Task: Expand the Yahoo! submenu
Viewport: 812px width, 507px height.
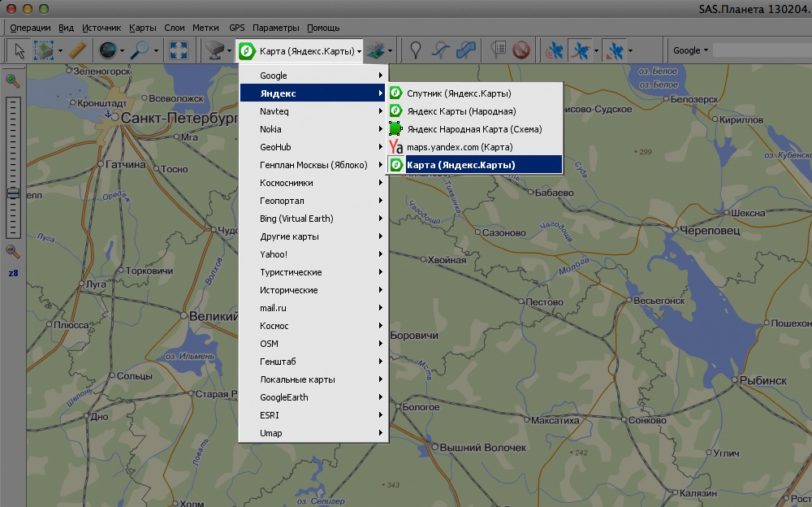Action: point(313,254)
